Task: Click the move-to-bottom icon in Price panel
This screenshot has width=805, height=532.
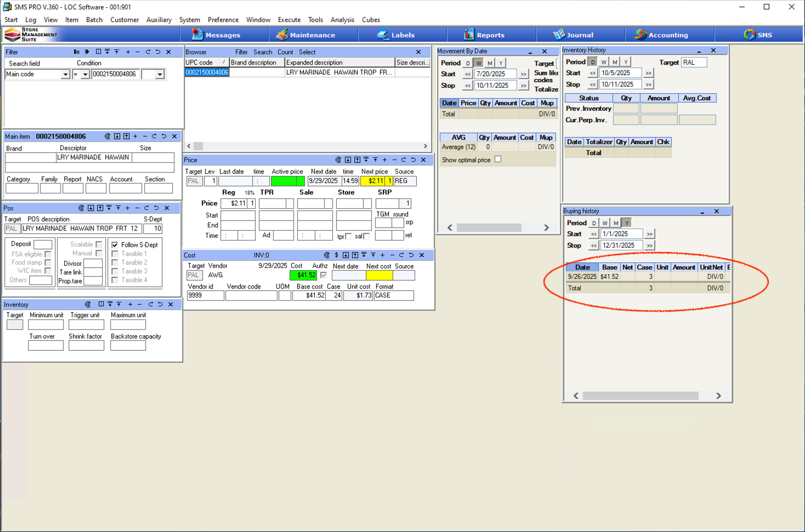Action: point(366,160)
